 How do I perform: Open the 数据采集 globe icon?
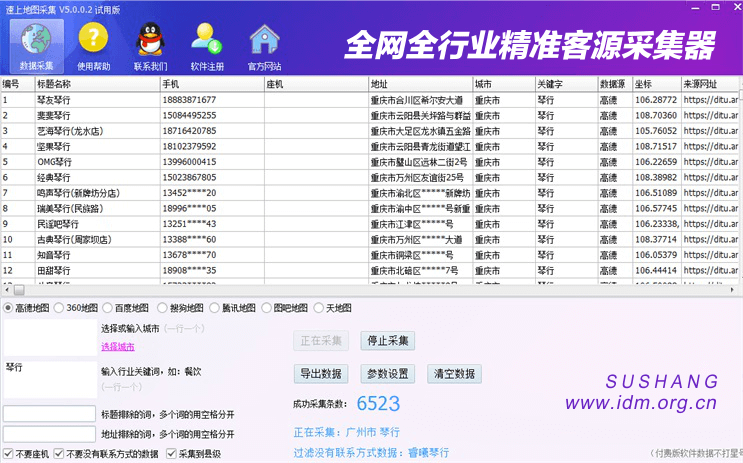(x=36, y=46)
